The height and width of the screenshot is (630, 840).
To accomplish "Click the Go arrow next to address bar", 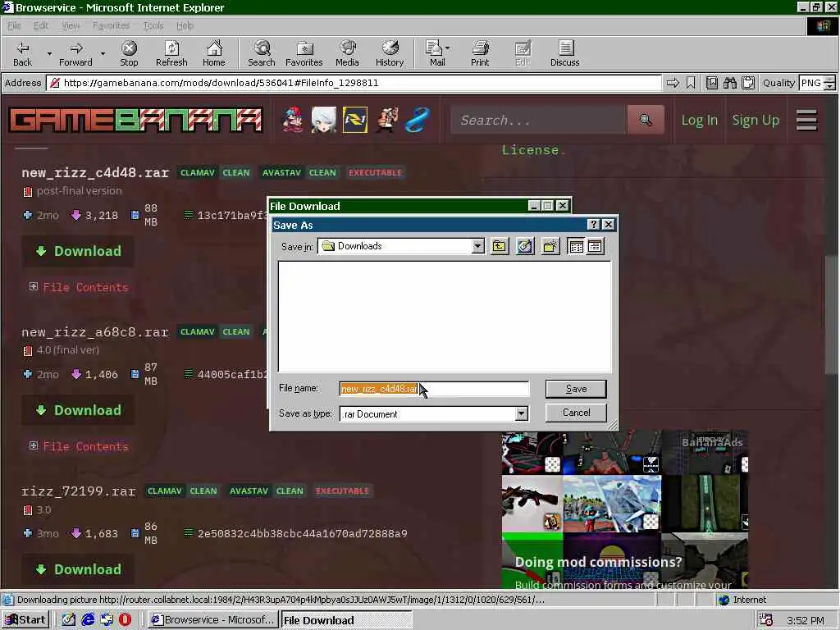I will 673,83.
